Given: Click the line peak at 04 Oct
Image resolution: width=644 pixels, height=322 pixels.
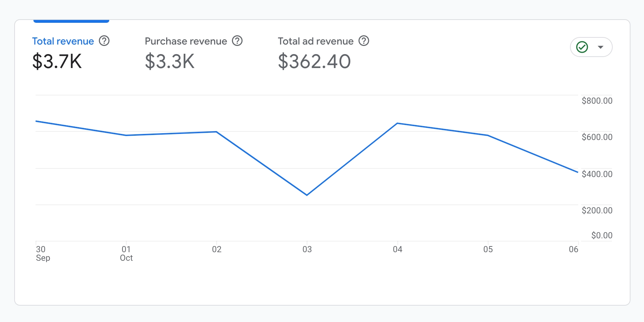Looking at the screenshot, I should pos(397,123).
